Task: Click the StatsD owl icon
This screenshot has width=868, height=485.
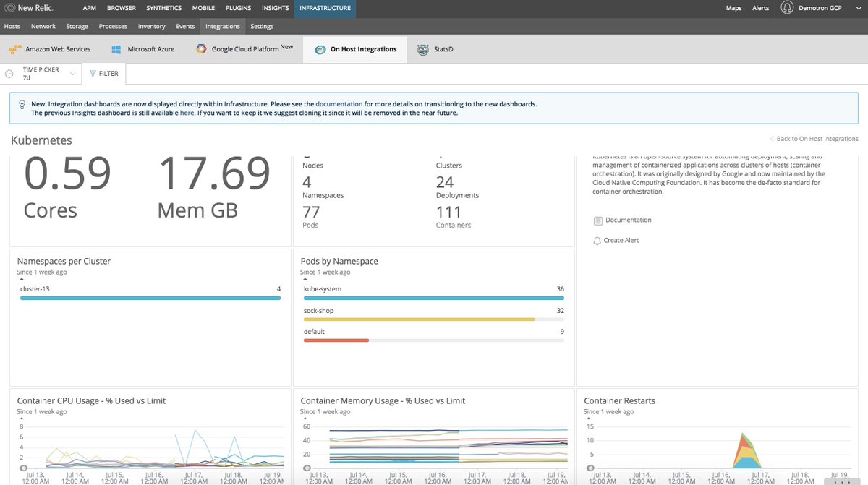Action: coord(423,49)
